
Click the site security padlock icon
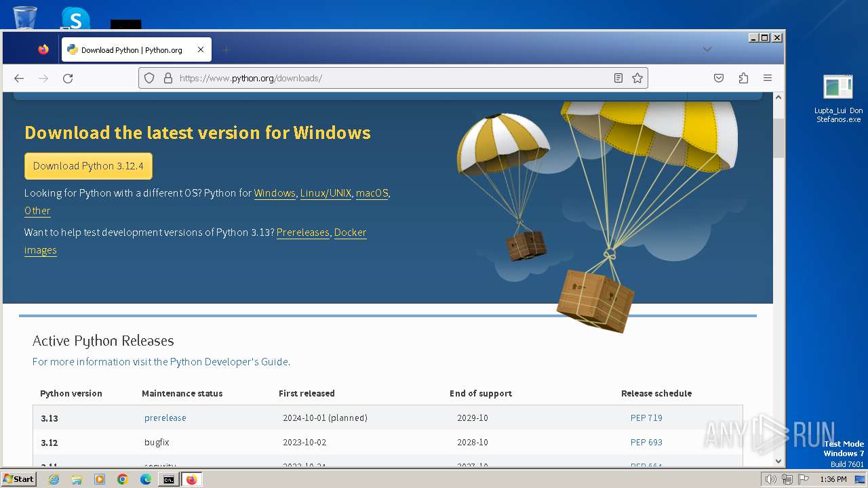pyautogui.click(x=168, y=78)
